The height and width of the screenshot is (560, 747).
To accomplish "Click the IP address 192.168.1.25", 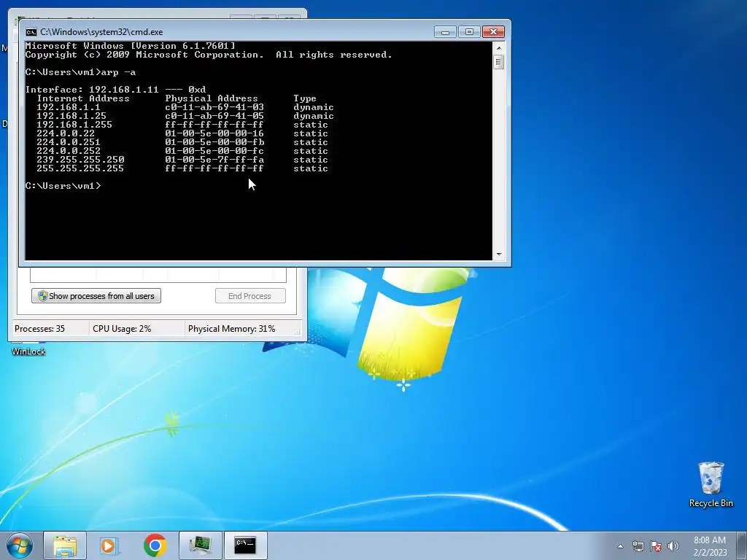I will tap(71, 116).
